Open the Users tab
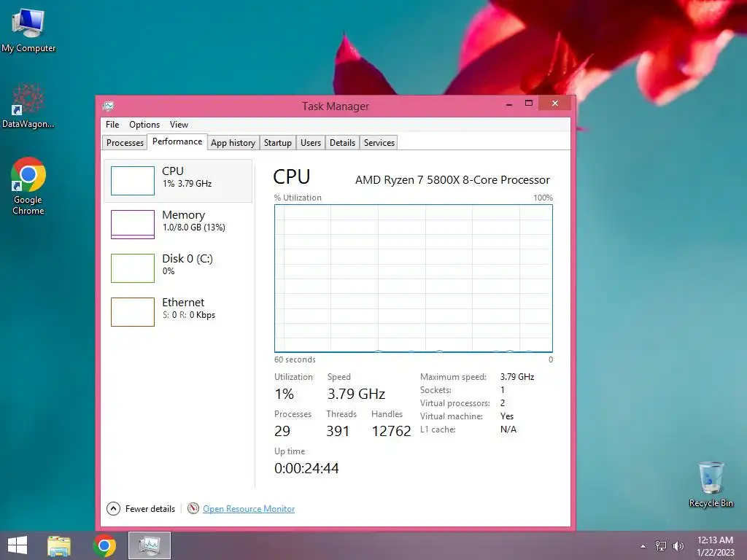747x560 pixels. [311, 143]
